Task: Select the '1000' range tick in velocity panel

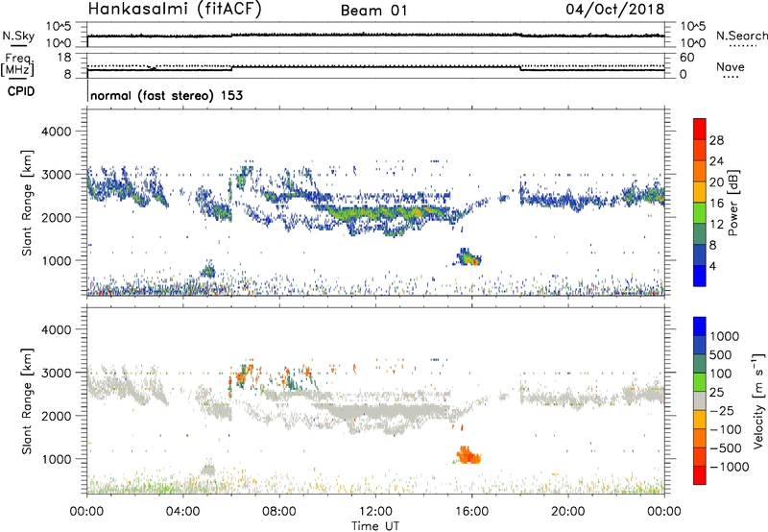Action: tap(57, 459)
